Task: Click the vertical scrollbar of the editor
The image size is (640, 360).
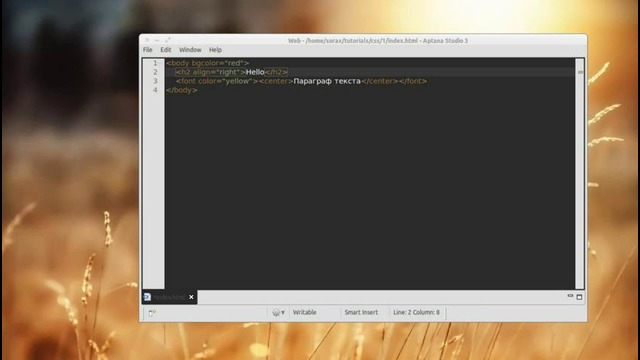Action: click(580, 173)
